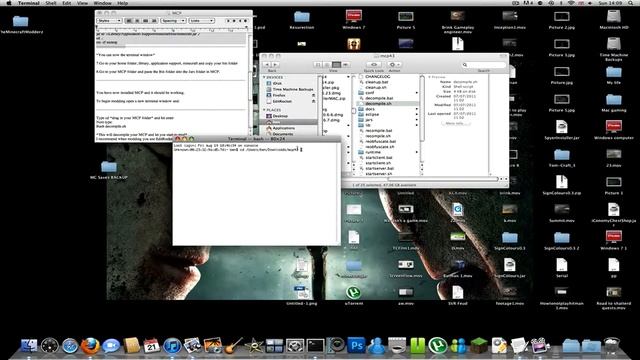Viewport: 640px width, 360px height.
Task: Open Quick Look in Finder toolbar
Action: coord(373,64)
